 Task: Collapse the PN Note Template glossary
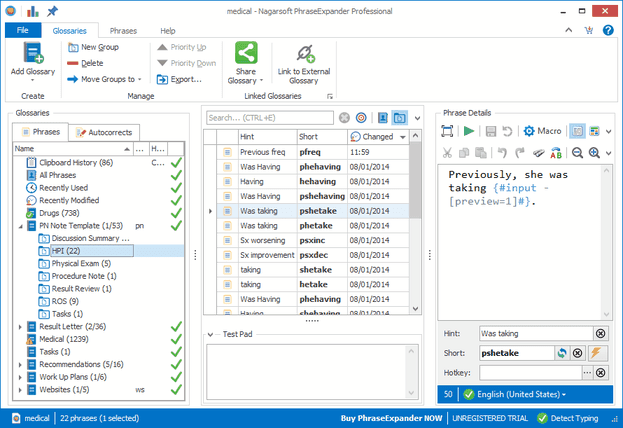coord(20,226)
